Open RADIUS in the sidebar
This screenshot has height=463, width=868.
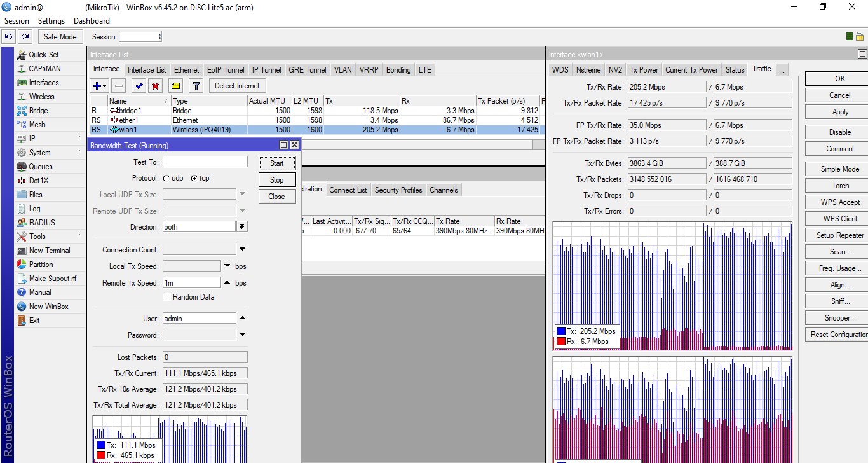[42, 223]
